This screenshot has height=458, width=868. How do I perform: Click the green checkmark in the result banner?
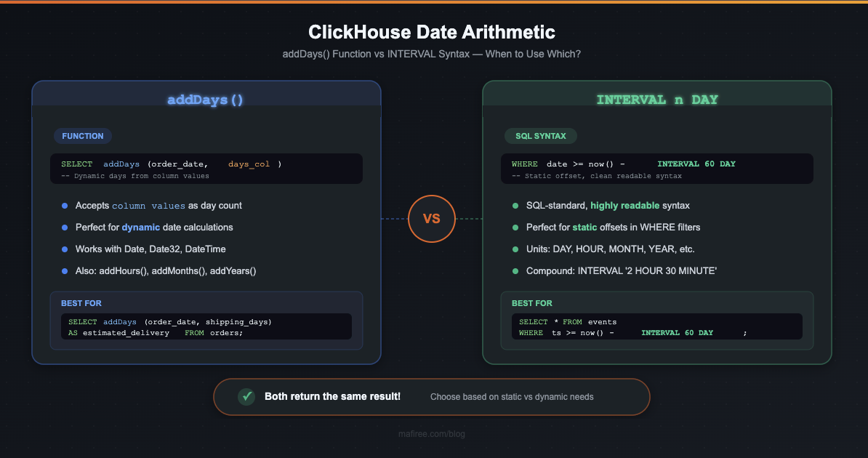246,397
